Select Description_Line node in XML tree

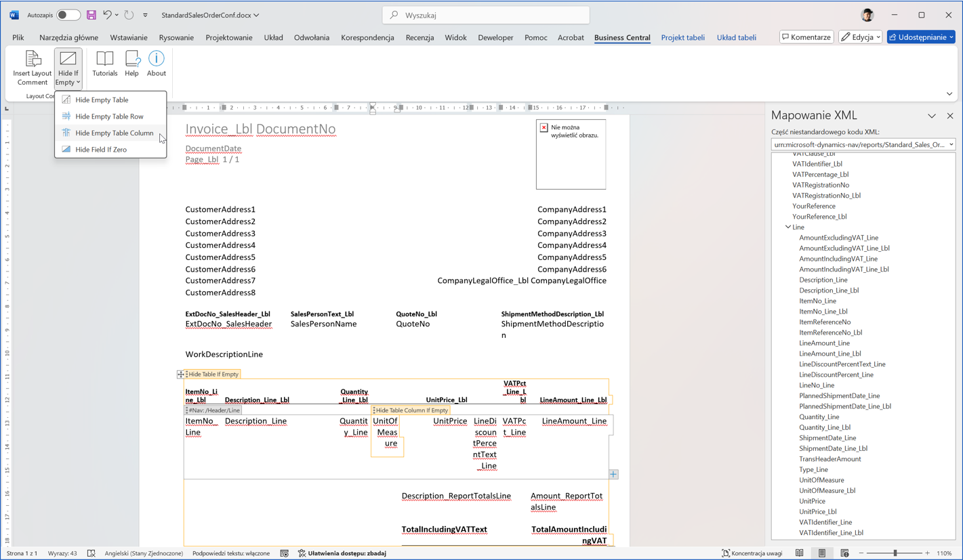823,280
